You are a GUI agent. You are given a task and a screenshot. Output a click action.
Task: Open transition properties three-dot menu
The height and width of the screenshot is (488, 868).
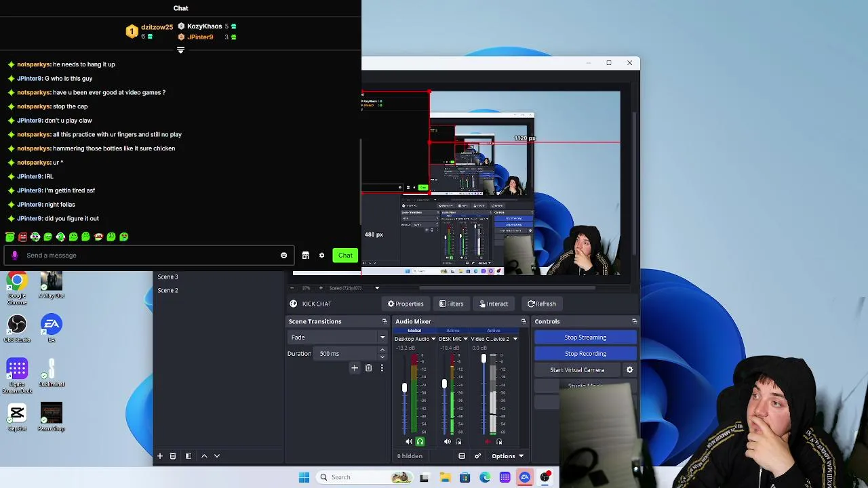point(382,368)
